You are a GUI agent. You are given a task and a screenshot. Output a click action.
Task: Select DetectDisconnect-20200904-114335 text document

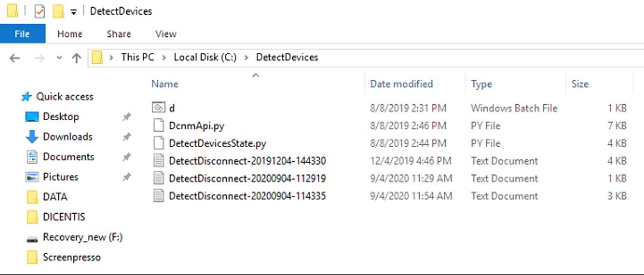(x=247, y=196)
